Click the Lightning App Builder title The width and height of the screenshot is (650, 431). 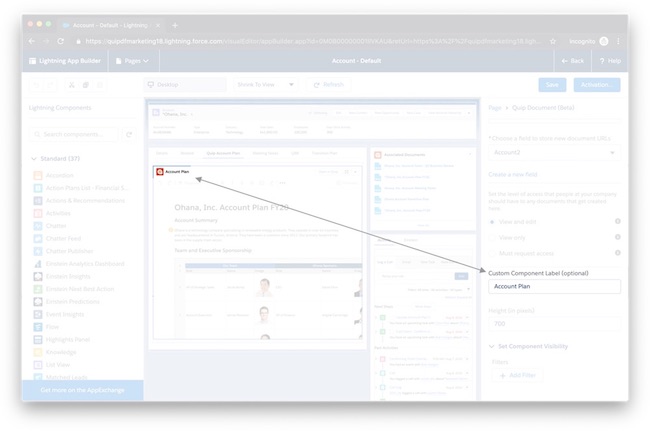click(x=69, y=61)
